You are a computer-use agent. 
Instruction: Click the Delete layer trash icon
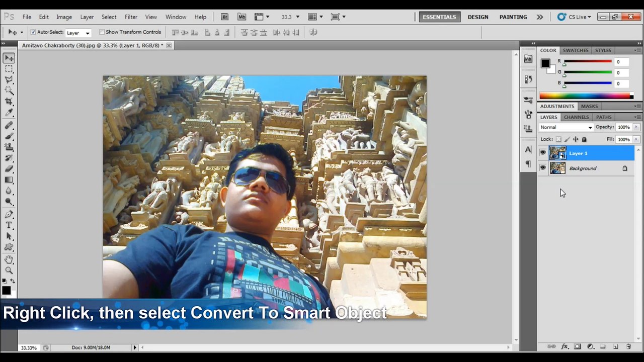pyautogui.click(x=628, y=347)
